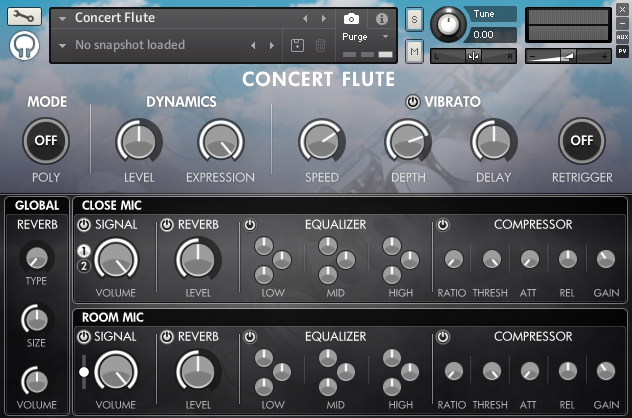
Task: Click the Close Mic Reverb Level knob
Action: [x=198, y=260]
